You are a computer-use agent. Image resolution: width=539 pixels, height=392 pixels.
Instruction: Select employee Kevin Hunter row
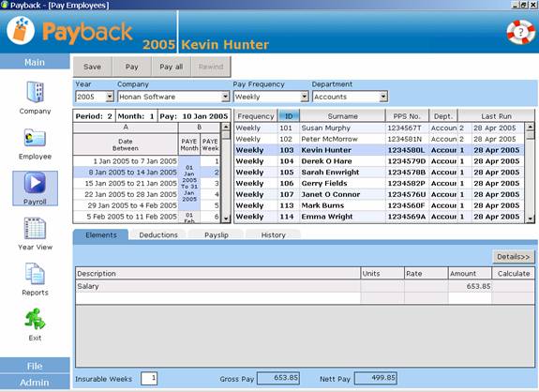[x=379, y=150]
